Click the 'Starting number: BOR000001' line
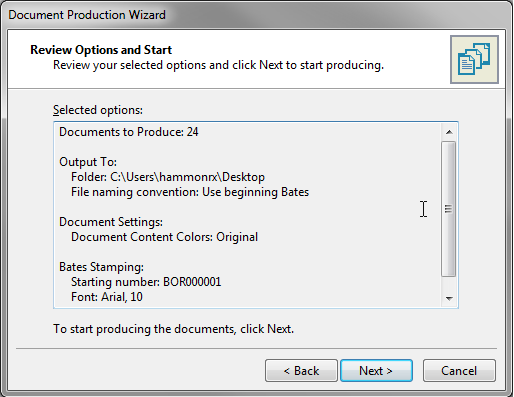This screenshot has height=397, width=514. point(146,282)
